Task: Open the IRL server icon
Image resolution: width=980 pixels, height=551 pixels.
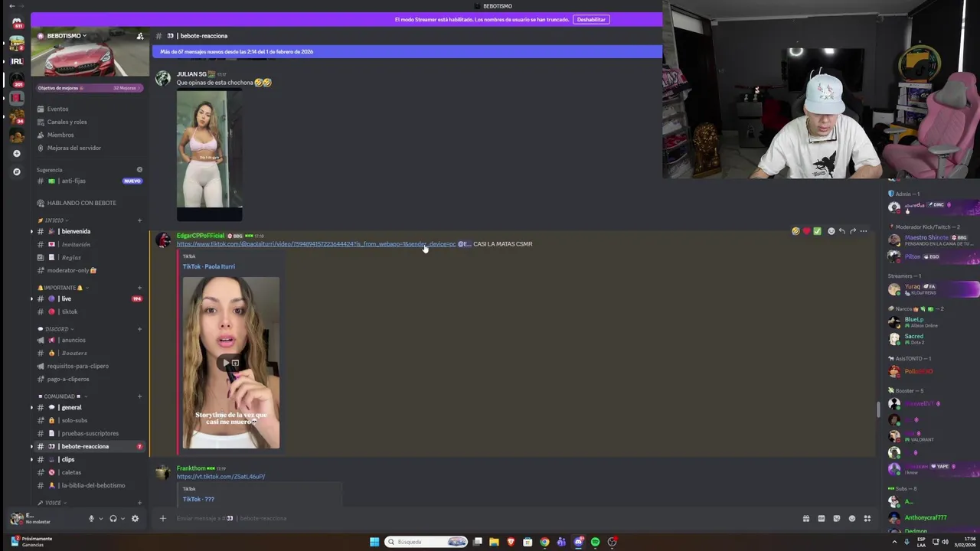Action: (x=17, y=61)
